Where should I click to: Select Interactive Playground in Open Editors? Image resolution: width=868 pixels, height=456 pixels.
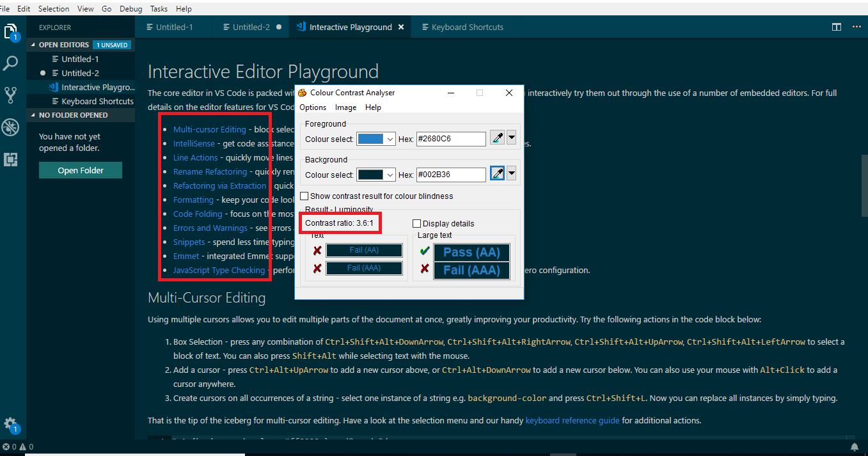pyautogui.click(x=81, y=87)
